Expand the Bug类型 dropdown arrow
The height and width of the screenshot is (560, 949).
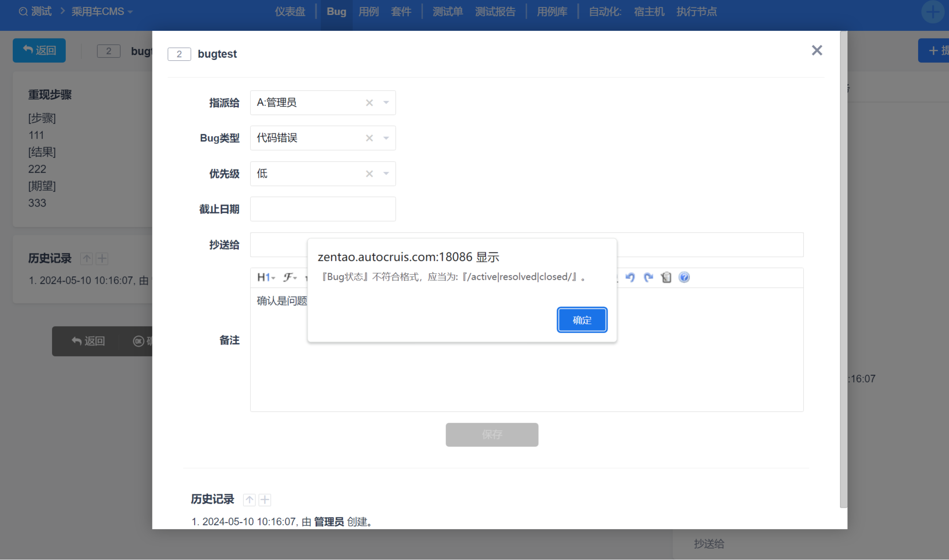tap(386, 138)
